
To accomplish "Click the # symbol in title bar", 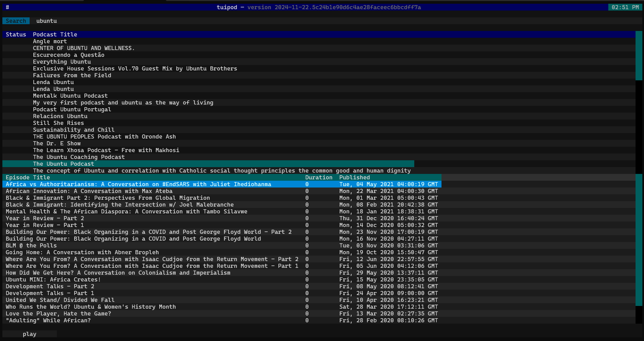I will pyautogui.click(x=7, y=7).
